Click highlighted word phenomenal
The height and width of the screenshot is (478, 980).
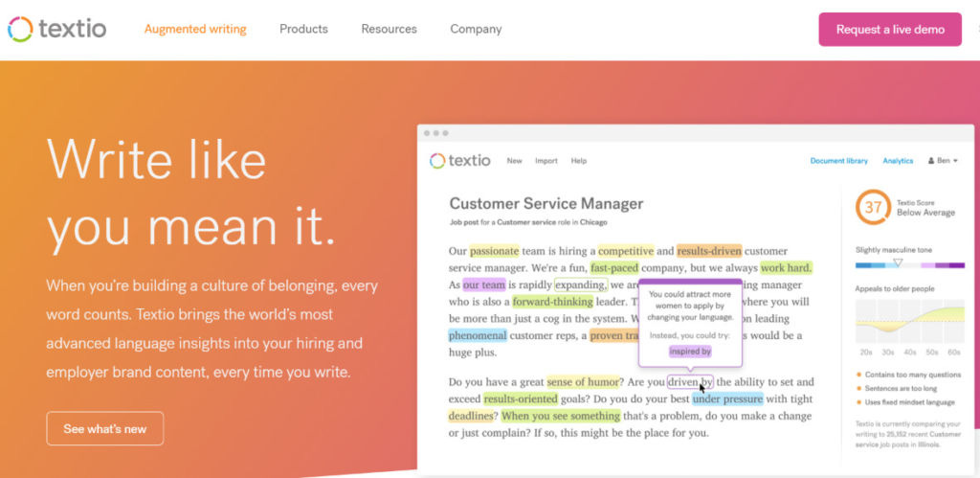[x=478, y=335]
